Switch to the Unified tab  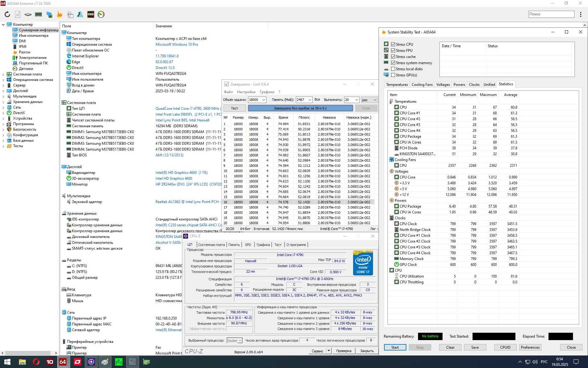(x=489, y=85)
